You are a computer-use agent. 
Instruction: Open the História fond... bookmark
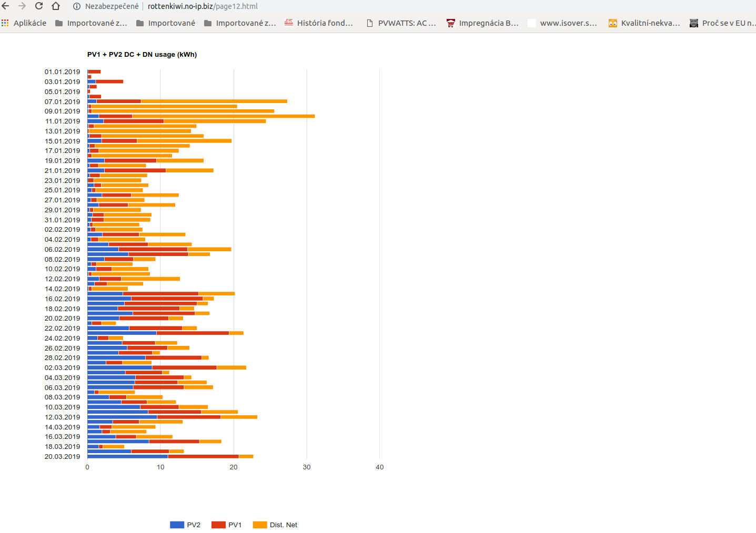pyautogui.click(x=319, y=23)
